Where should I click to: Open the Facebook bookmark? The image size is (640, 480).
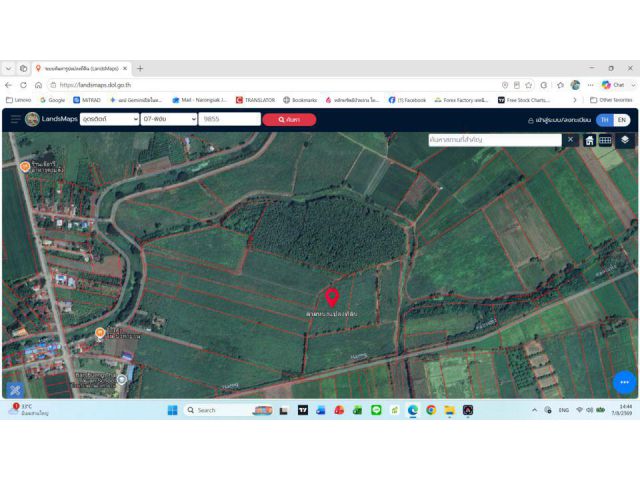407,100
